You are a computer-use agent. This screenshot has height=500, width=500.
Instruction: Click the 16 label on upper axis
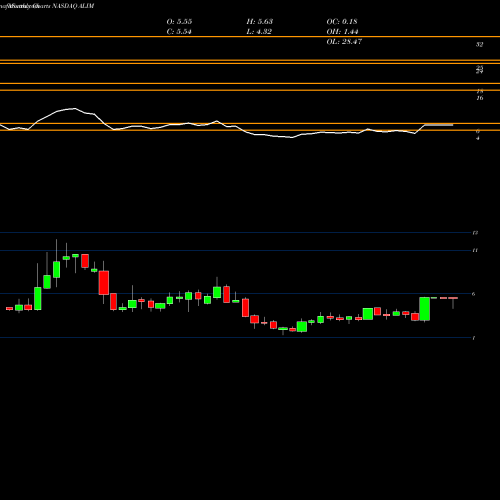pyautogui.click(x=480, y=98)
